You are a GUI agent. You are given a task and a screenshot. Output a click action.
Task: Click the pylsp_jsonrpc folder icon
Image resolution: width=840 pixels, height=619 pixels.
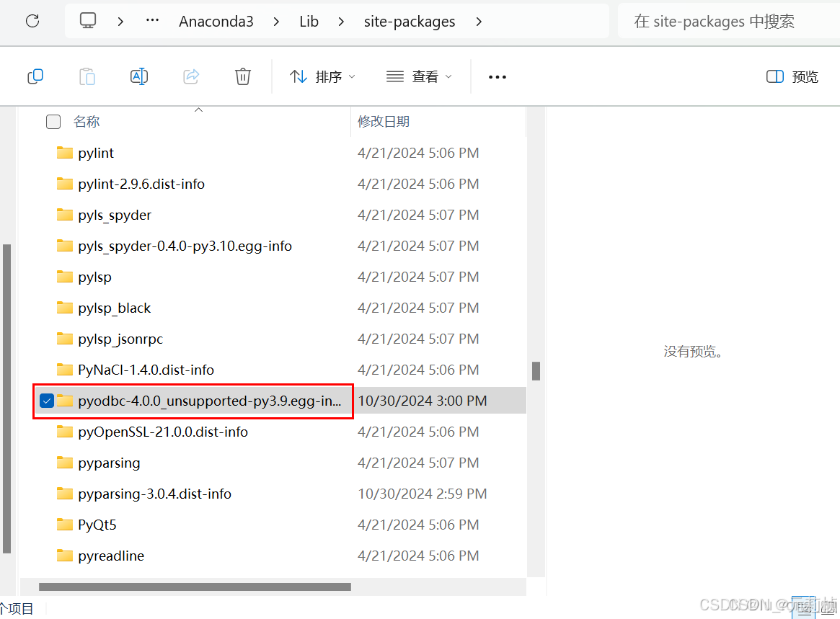click(65, 339)
